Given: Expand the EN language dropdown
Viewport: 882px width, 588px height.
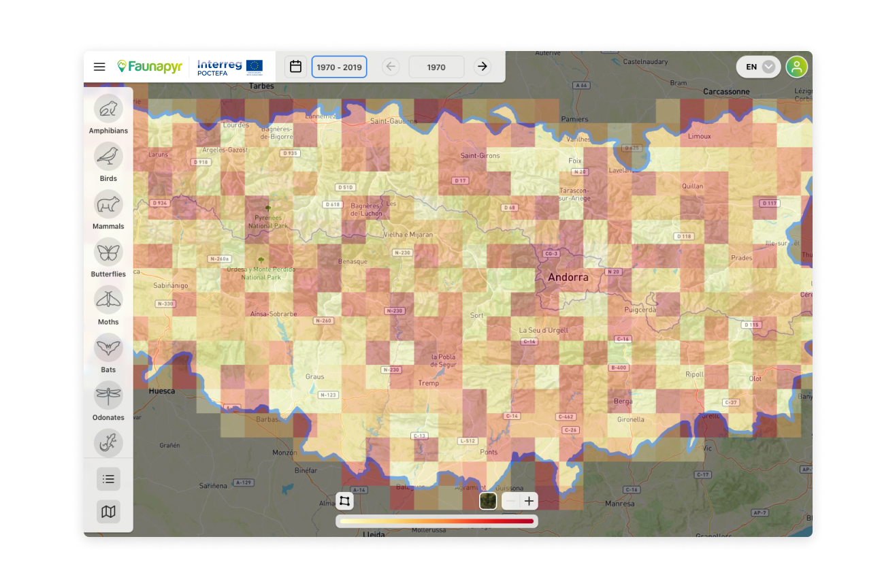Looking at the screenshot, I should click(x=758, y=67).
